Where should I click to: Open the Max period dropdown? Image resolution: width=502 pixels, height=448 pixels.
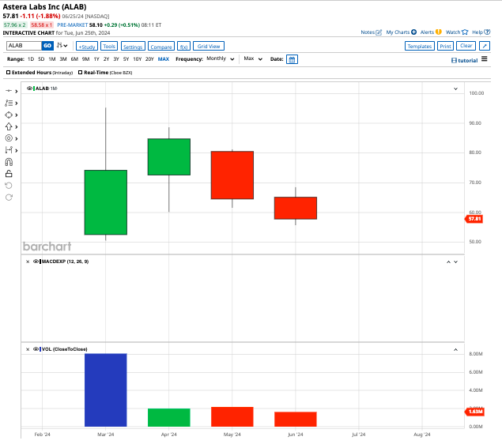[253, 59]
